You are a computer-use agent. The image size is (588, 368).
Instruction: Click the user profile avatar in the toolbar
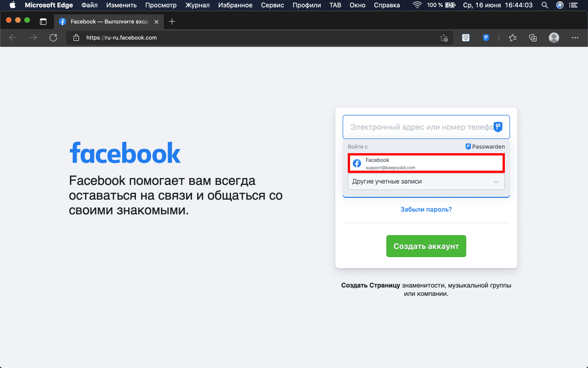[x=554, y=38]
